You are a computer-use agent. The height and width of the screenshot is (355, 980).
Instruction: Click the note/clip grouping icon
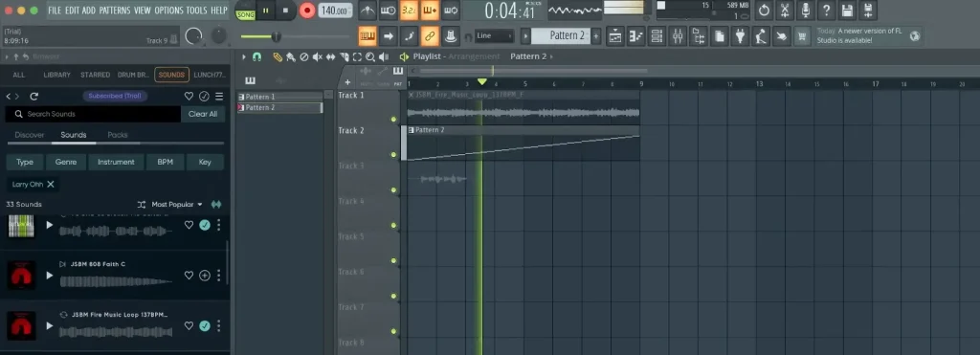pos(409,36)
